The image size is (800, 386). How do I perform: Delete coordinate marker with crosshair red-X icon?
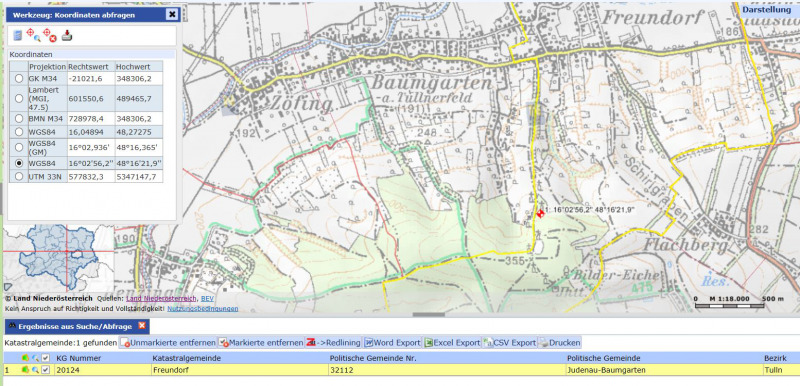pyautogui.click(x=49, y=35)
